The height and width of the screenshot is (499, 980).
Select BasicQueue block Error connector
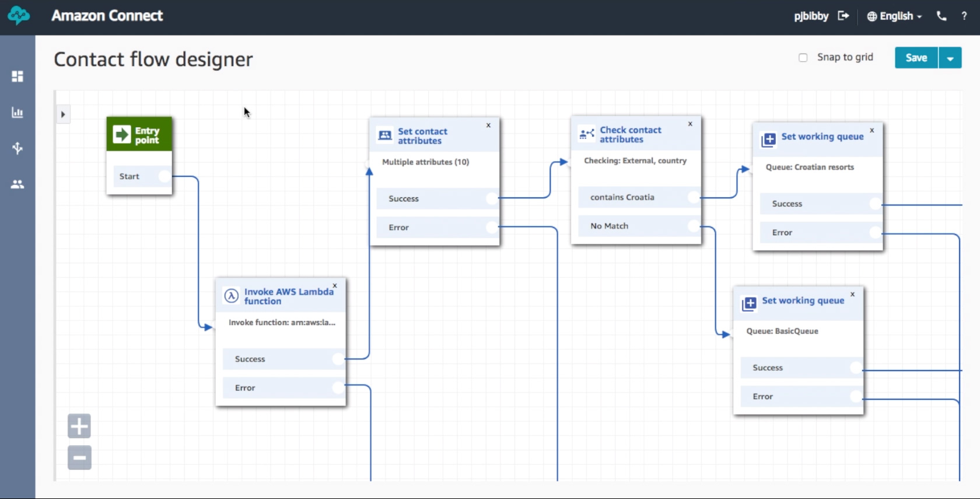click(856, 396)
